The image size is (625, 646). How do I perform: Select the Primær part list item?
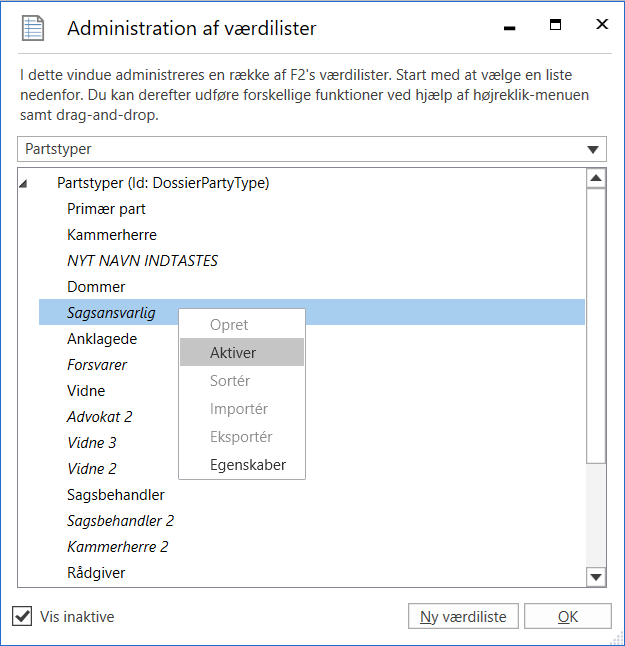(106, 209)
